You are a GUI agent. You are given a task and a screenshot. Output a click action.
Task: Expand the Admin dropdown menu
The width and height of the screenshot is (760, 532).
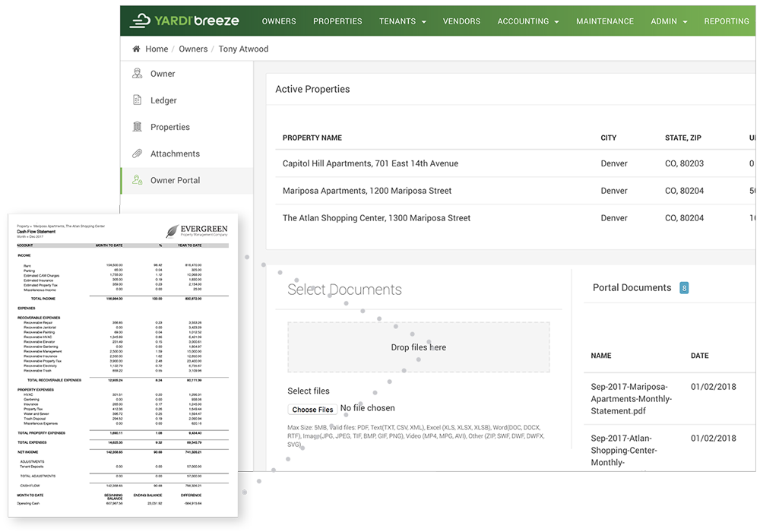tap(668, 21)
